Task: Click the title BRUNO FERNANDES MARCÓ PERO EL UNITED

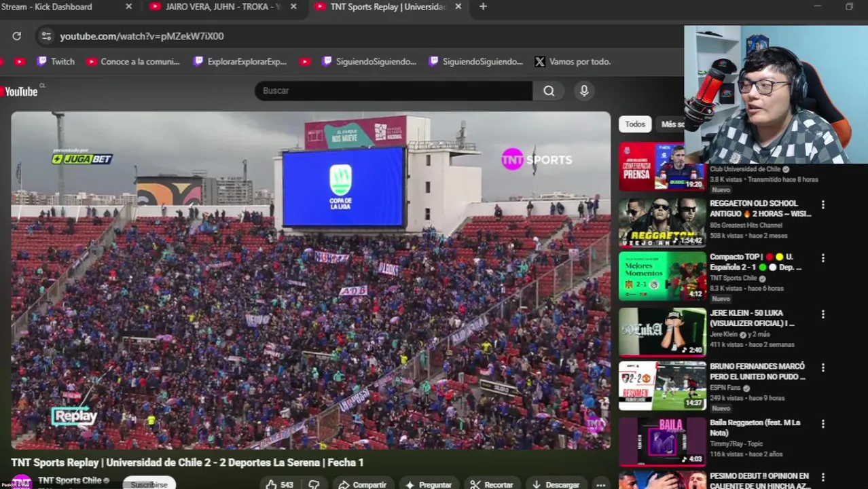Action: (x=757, y=372)
